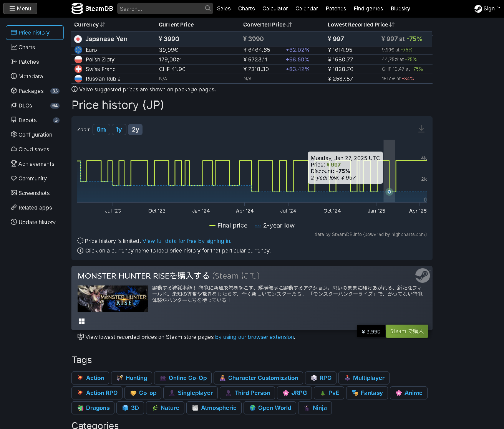
Task: Click the Japanese Yen flag icon
Action: pyautogui.click(x=78, y=39)
